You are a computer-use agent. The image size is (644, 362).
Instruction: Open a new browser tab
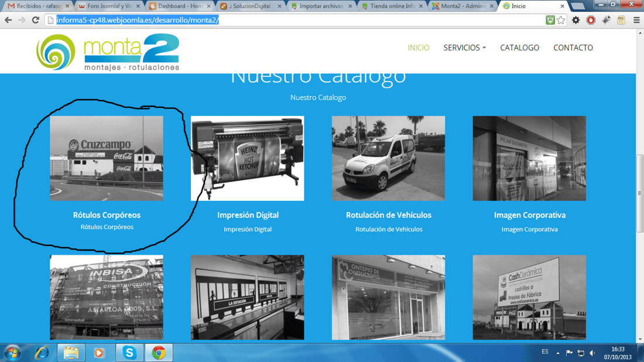coord(577,6)
